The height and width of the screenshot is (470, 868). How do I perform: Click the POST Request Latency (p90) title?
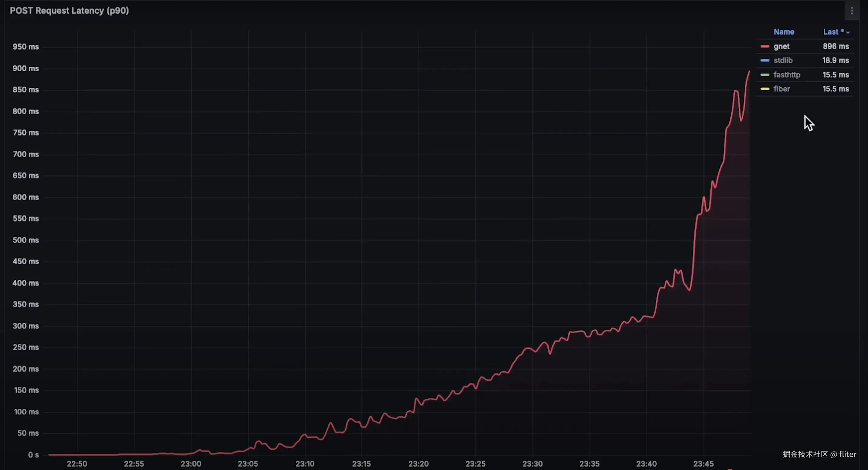(69, 11)
